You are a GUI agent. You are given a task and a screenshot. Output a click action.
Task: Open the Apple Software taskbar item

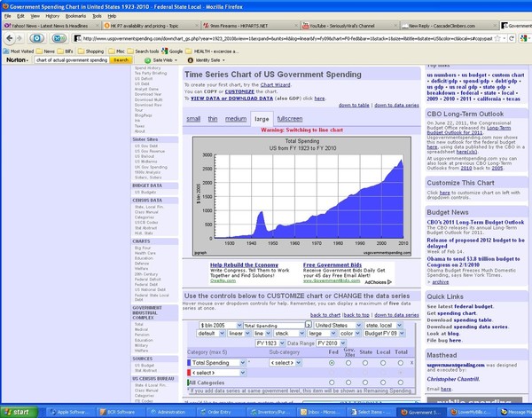[69, 412]
